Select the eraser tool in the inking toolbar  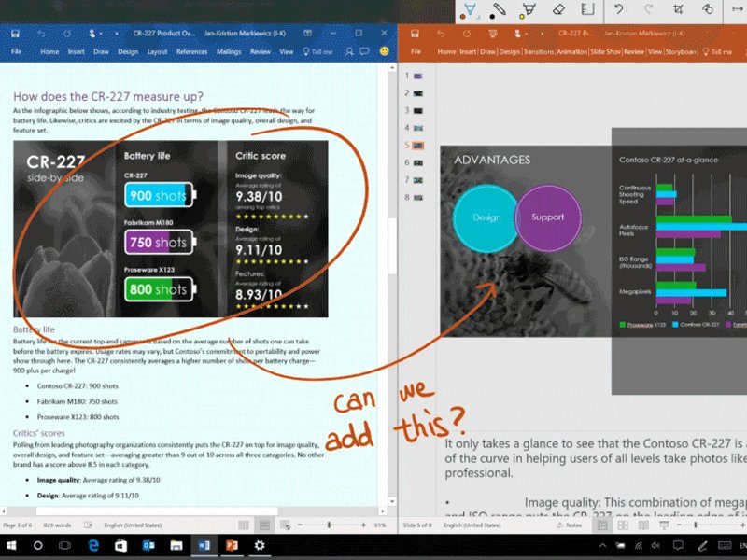[558, 9]
